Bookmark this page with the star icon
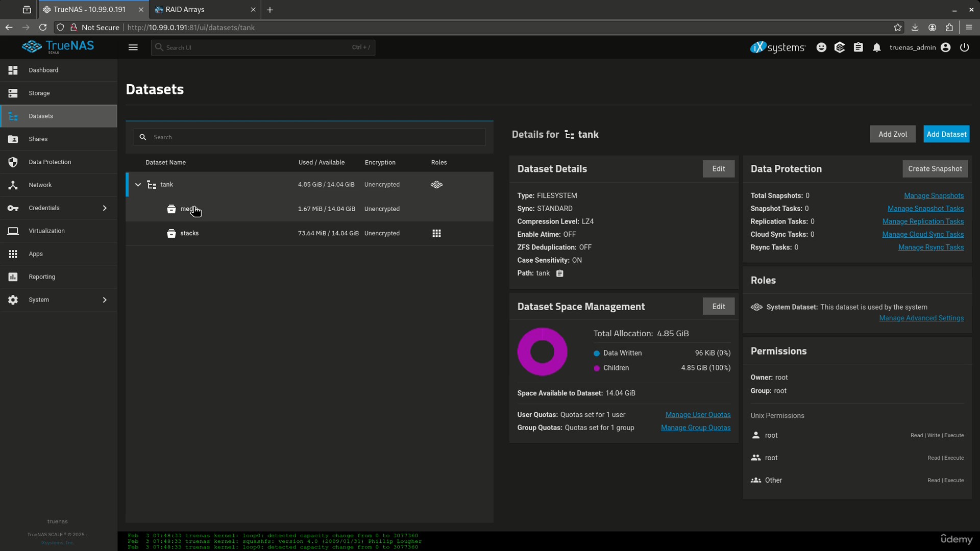This screenshot has height=551, width=980. (898, 28)
